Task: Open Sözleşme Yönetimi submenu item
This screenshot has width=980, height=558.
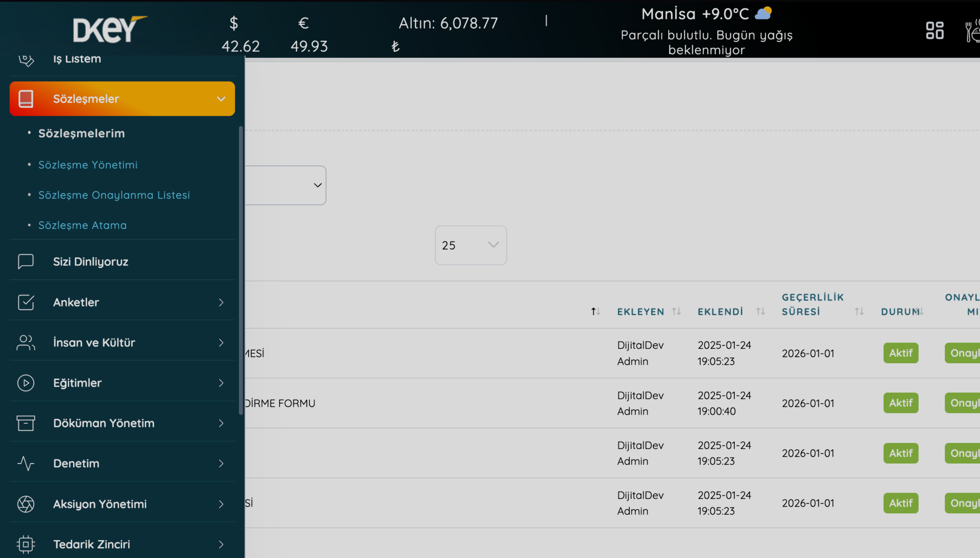Action: [88, 165]
